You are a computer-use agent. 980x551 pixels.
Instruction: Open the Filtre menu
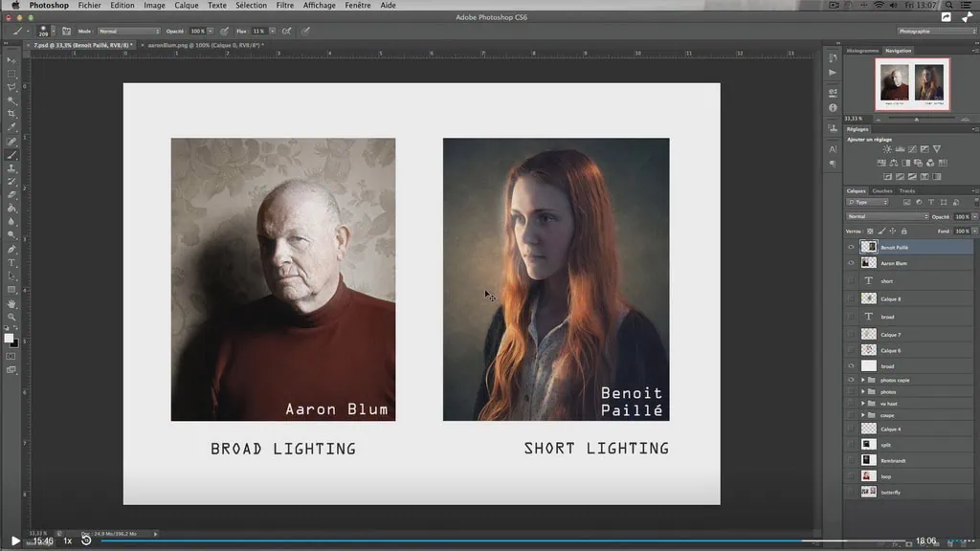[x=285, y=6]
